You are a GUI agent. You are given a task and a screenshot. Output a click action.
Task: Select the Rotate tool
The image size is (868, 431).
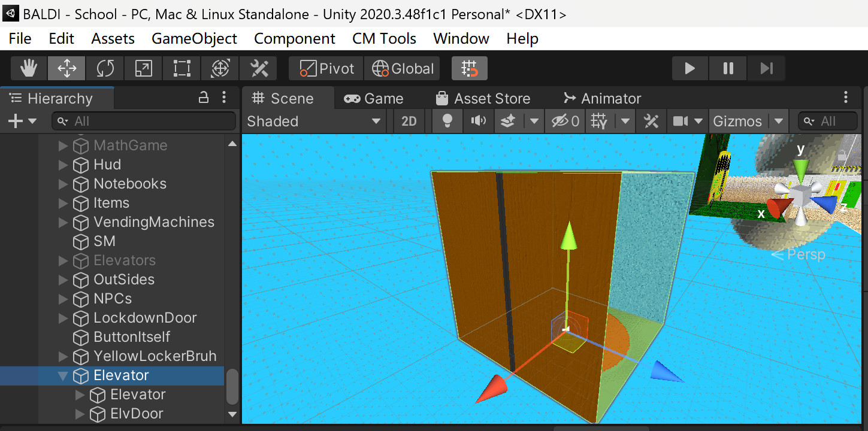(x=105, y=68)
